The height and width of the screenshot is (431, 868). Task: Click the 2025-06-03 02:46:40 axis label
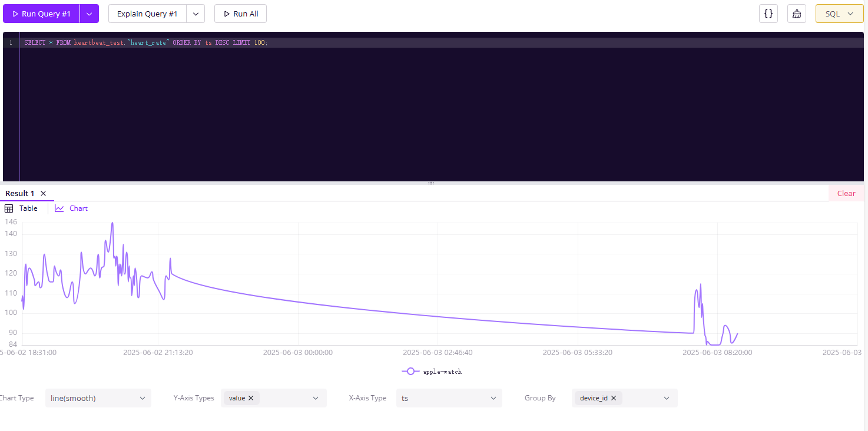[438, 353]
